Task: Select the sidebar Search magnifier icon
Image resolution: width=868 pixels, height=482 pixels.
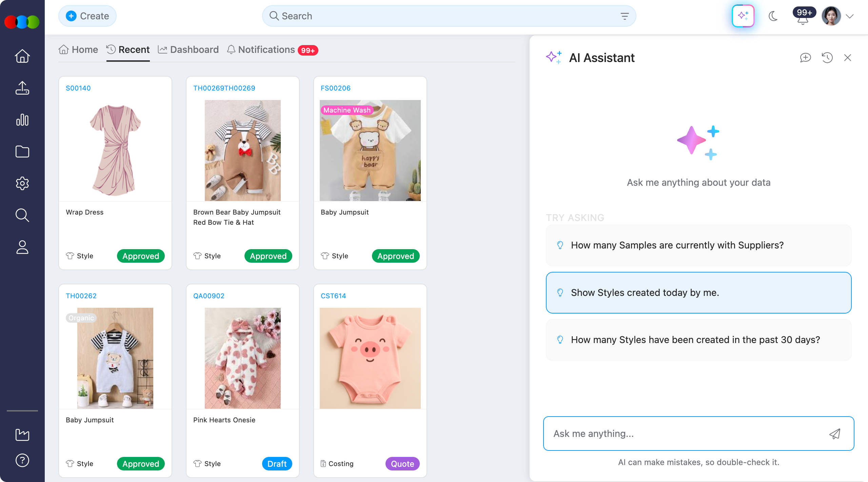Action: coord(22,215)
